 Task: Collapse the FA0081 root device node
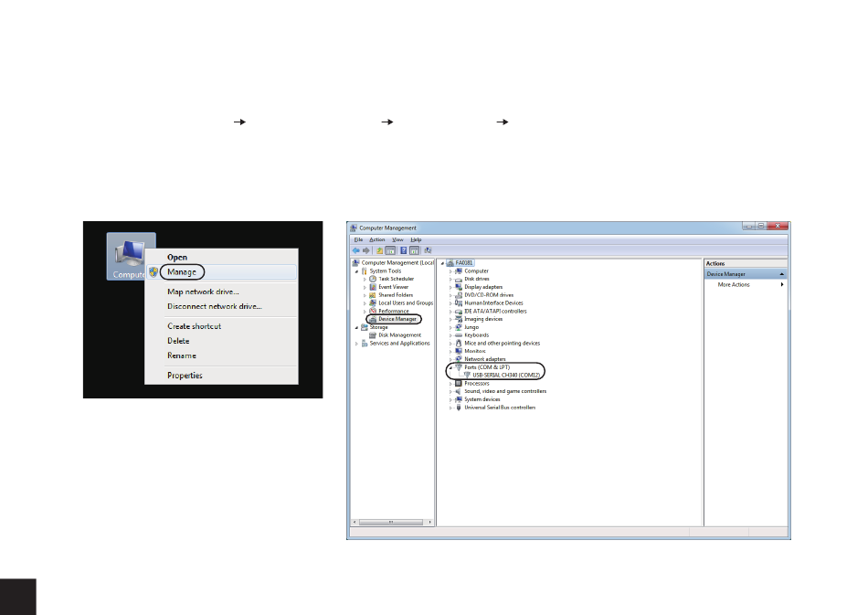(x=442, y=263)
